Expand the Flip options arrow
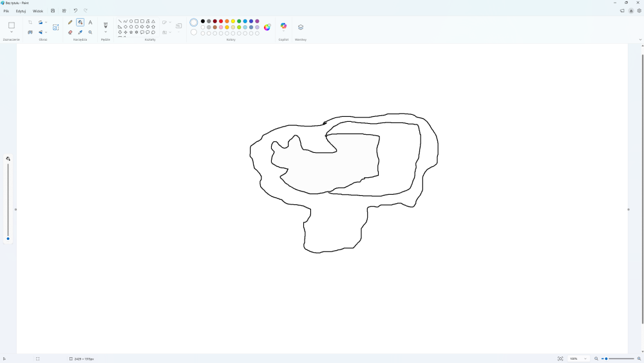The height and width of the screenshot is (363, 644). tap(46, 32)
